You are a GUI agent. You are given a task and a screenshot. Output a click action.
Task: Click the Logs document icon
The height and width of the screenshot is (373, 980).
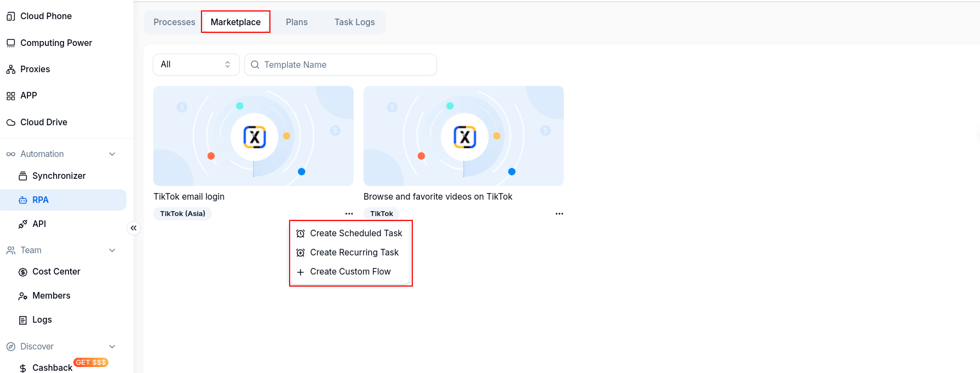[x=22, y=320]
